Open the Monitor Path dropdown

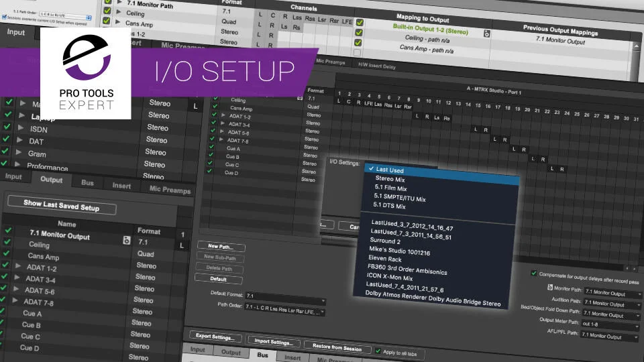(x=613, y=293)
